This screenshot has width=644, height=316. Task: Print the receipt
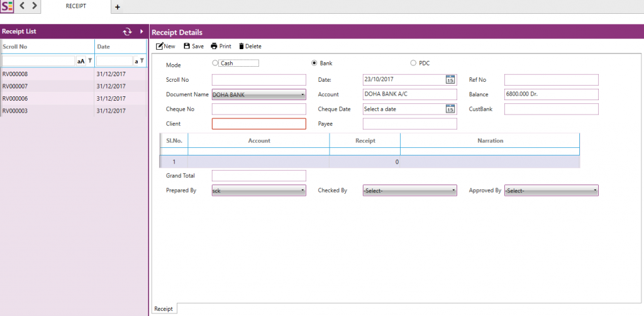[221, 47]
